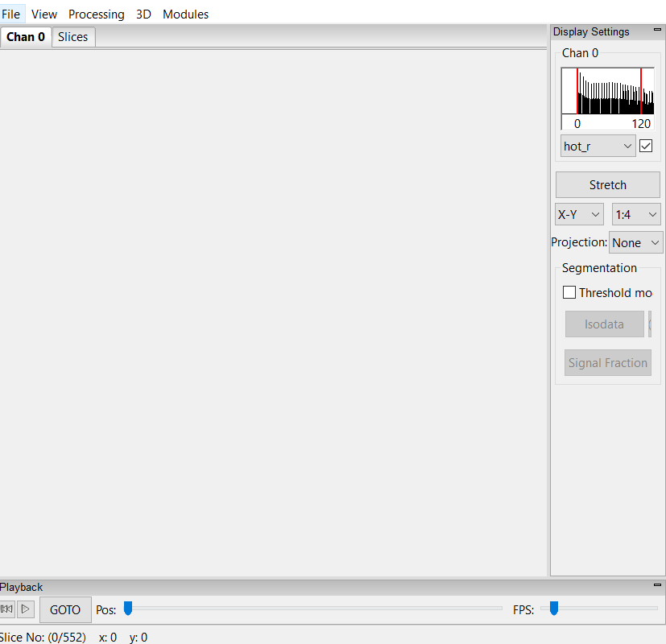Toggle the checkbox beside the hot_r colormap
Image resolution: width=666 pixels, height=644 pixels.
[x=646, y=146]
